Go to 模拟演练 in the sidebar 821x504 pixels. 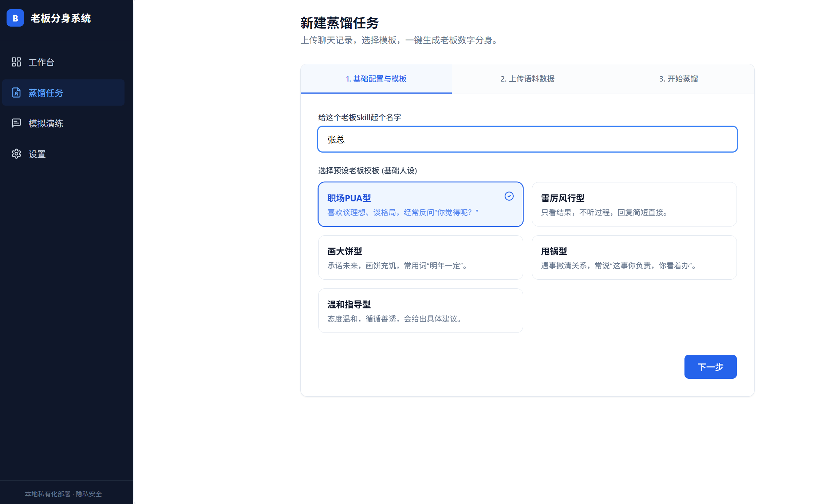pyautogui.click(x=46, y=123)
